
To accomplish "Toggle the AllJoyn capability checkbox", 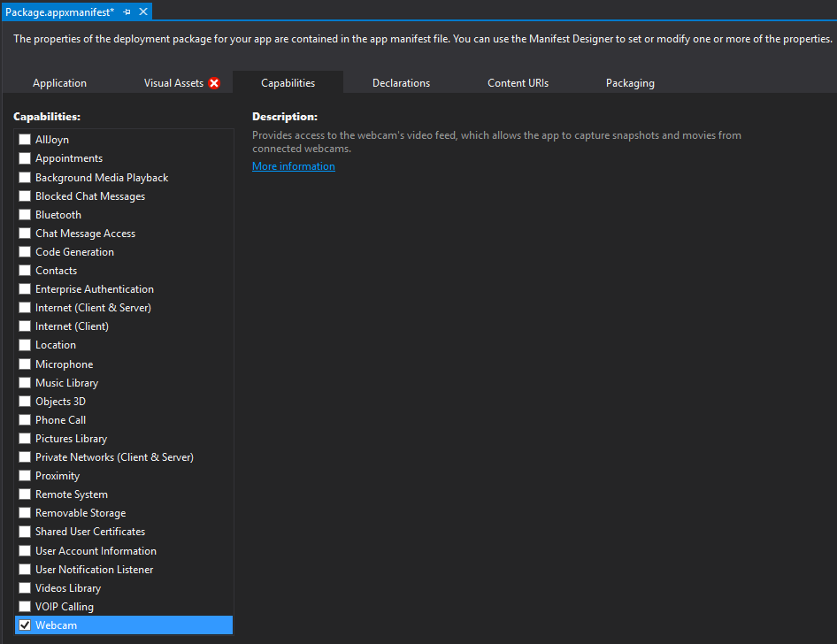I will tap(25, 140).
